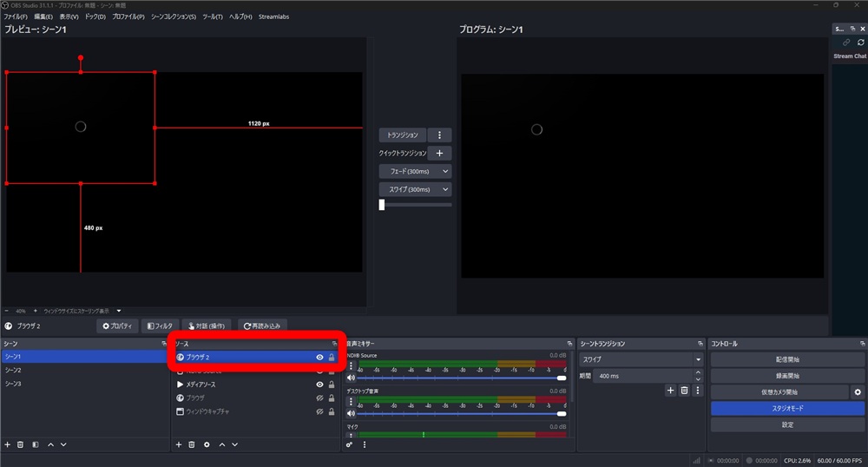Click the トランジション button
Screen dimensions: 868x467
coord(403,135)
